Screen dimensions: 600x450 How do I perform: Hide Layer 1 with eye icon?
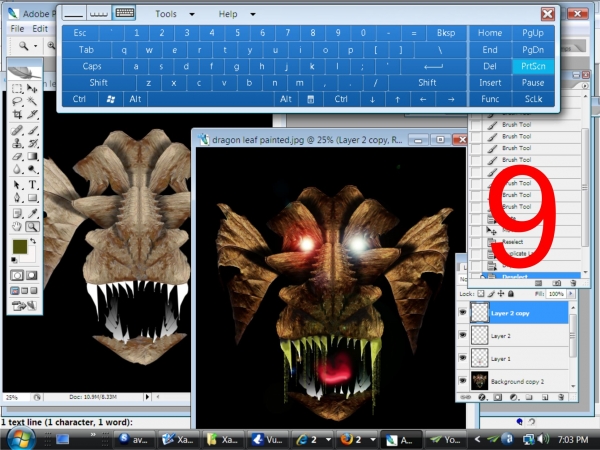tap(462, 358)
